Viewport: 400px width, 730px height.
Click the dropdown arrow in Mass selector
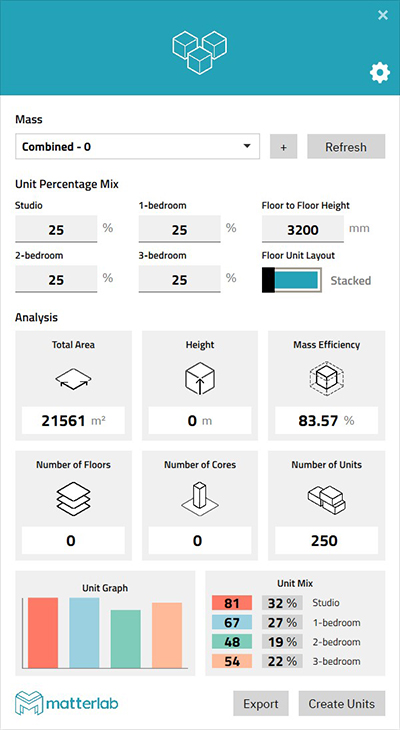click(x=246, y=147)
